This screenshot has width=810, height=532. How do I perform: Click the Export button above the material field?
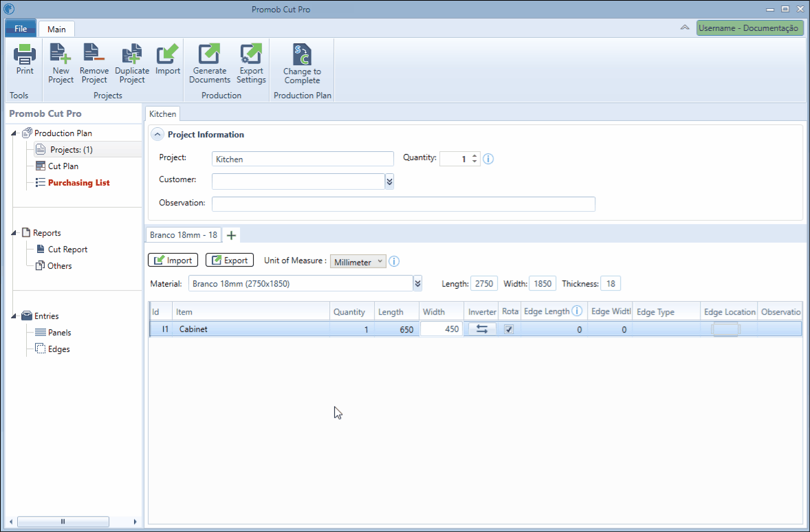(x=230, y=260)
